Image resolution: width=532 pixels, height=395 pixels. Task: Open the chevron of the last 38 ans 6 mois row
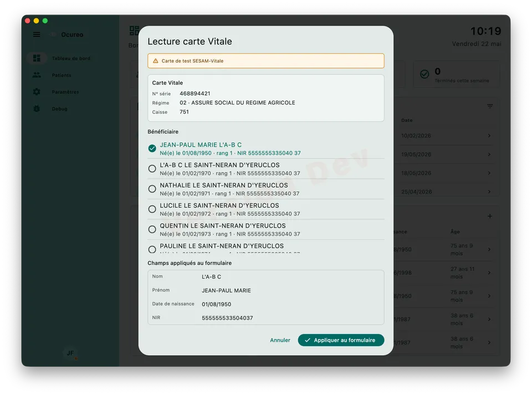[x=489, y=342]
